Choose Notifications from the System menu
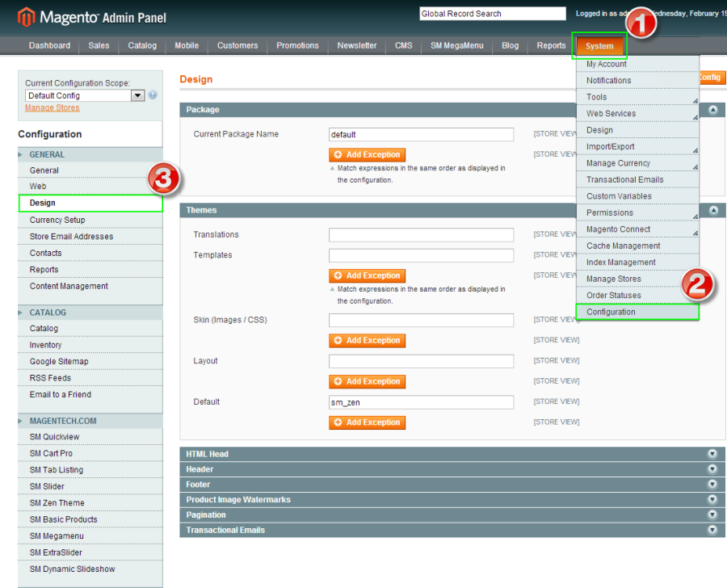Viewport: 727px width, 588px height. pos(637,81)
